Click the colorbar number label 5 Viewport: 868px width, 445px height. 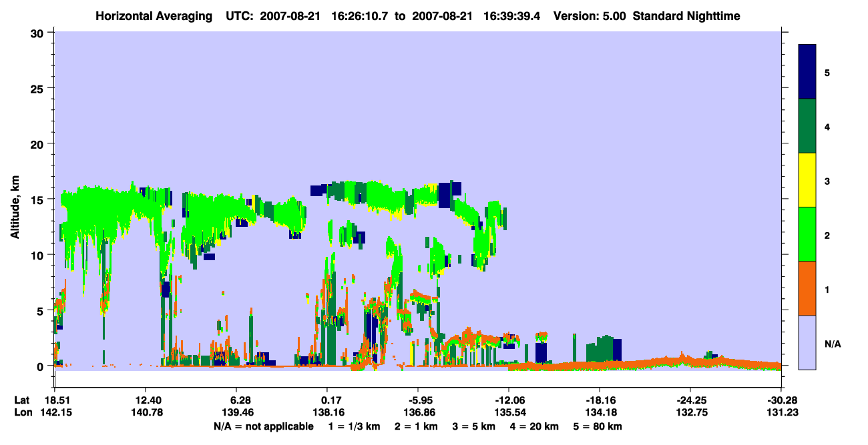[x=827, y=73]
